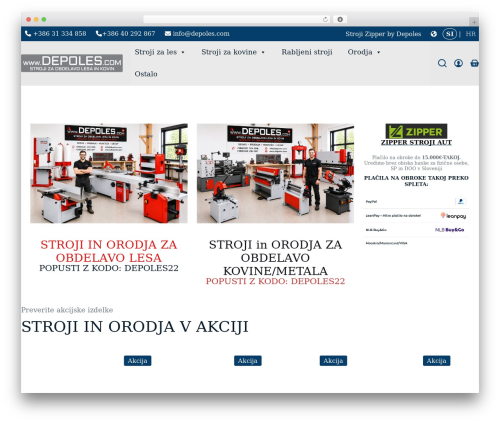The height and width of the screenshot is (423, 500).
Task: Open ZIPPER STROJI AUT link
Action: click(x=416, y=142)
